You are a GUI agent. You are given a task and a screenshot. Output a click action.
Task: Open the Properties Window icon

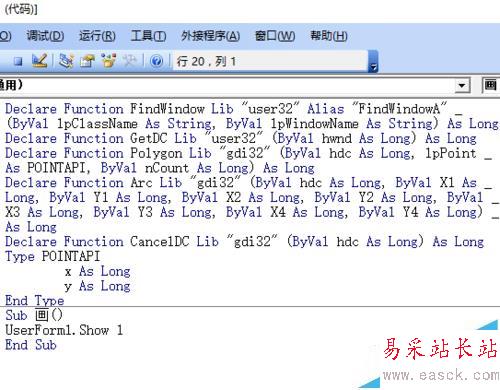pos(87,61)
